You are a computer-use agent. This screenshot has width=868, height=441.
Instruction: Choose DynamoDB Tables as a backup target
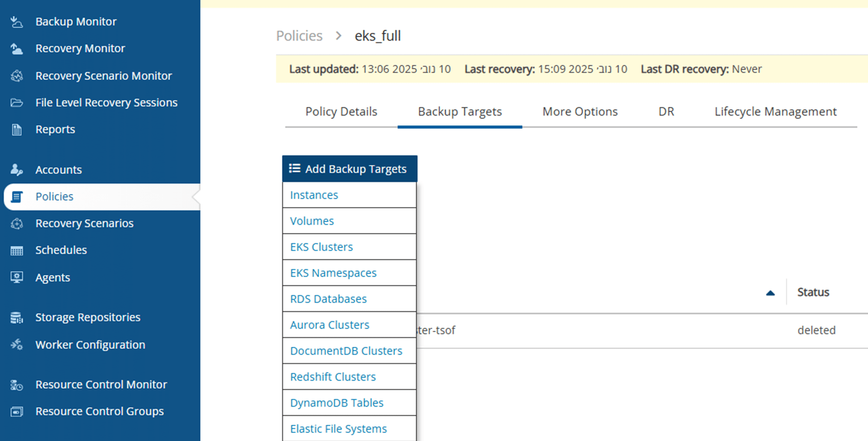337,402
